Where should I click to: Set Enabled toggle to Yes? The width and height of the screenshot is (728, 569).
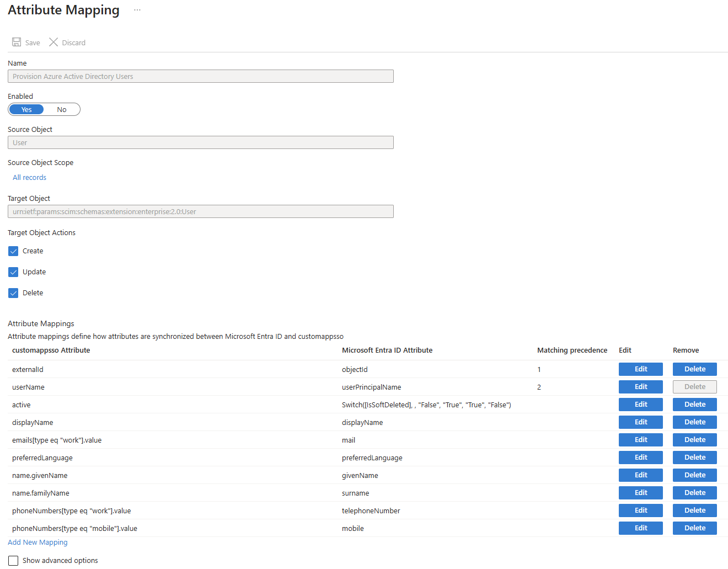click(x=26, y=109)
